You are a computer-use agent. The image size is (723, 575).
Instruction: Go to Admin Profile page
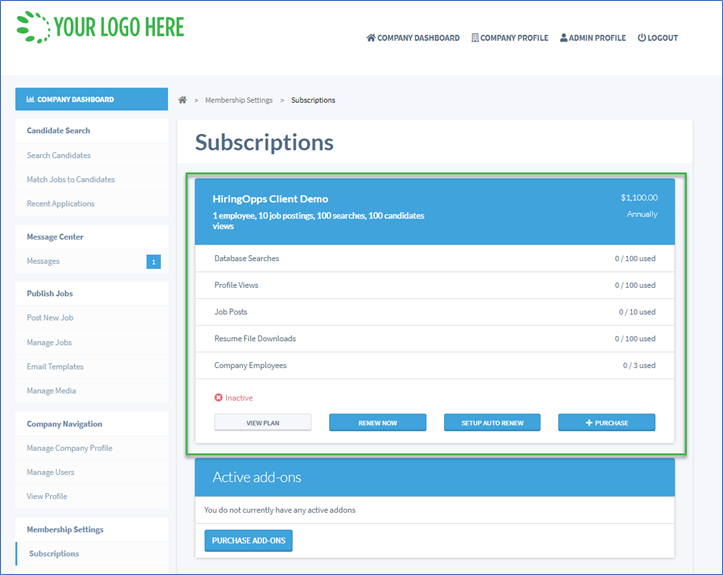593,38
